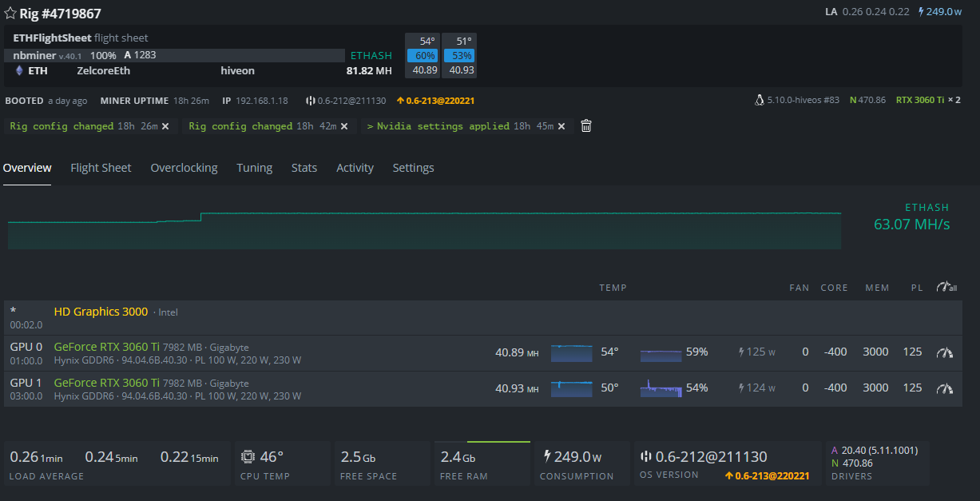Click the trash icon to clear messages

point(585,126)
